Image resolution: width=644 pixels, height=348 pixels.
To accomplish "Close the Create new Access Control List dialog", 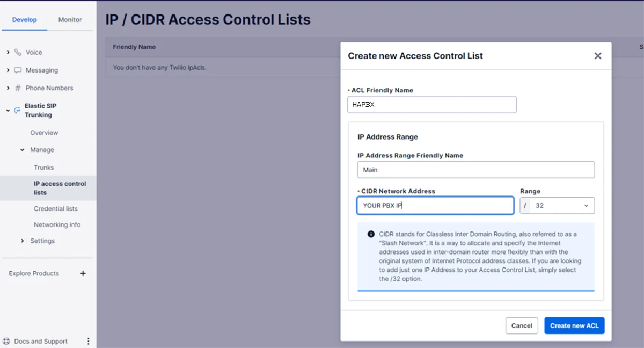I will (597, 55).
